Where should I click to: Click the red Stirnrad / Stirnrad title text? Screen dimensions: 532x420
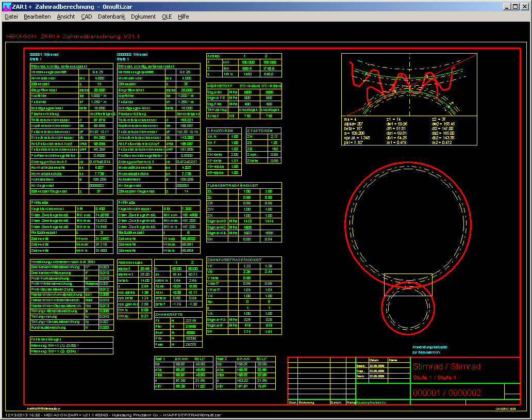pos(446,366)
